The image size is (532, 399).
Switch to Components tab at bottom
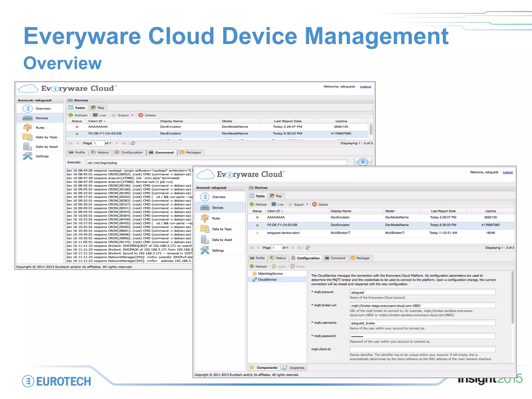tap(264, 368)
